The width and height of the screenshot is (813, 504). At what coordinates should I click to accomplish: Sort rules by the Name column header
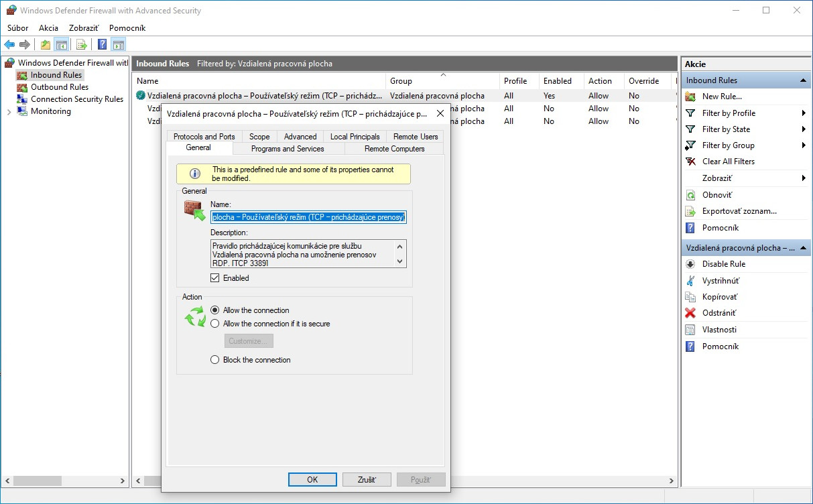pos(259,81)
